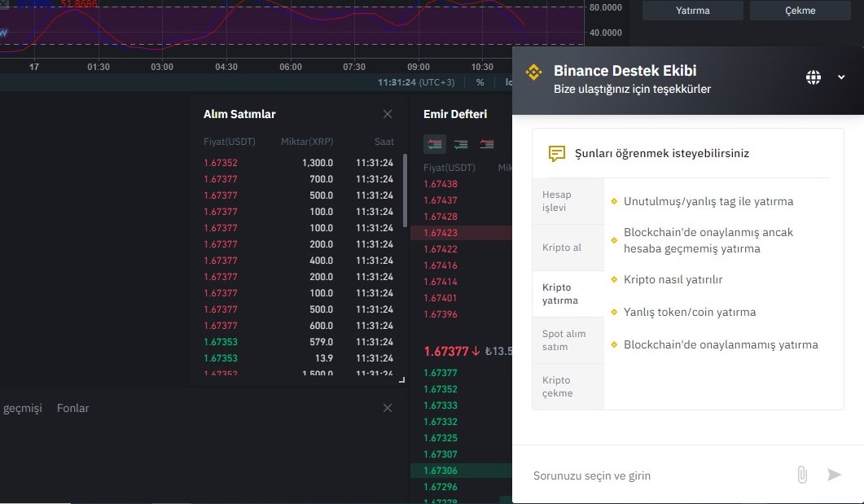Open the chat language globe icon
Image resolution: width=864 pixels, height=504 pixels.
(x=814, y=77)
